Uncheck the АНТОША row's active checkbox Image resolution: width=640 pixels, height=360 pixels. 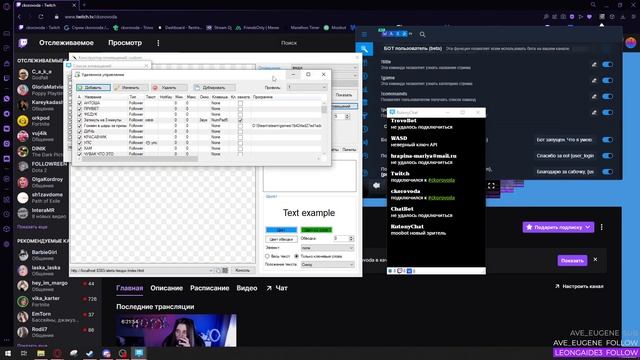coord(80,103)
